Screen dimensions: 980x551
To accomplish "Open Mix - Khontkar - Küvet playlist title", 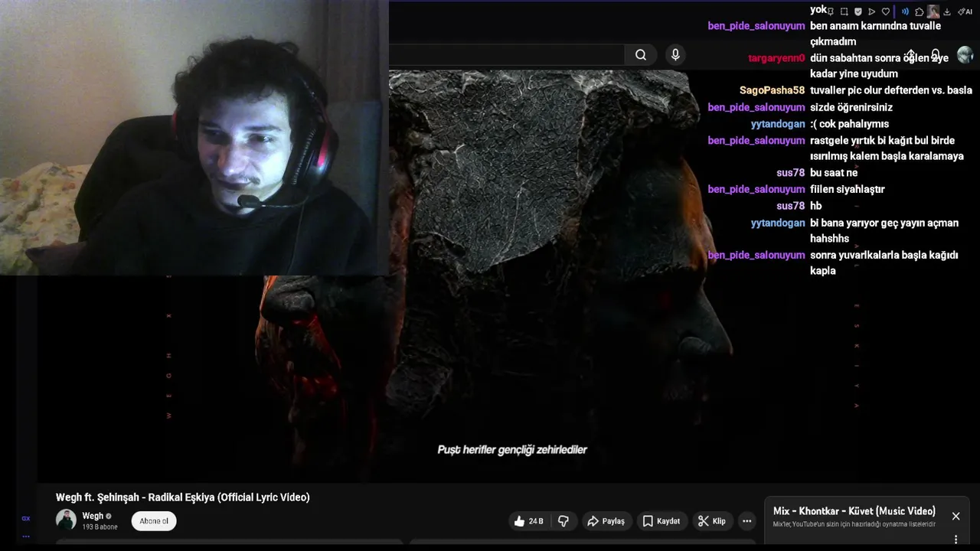I will 854,511.
